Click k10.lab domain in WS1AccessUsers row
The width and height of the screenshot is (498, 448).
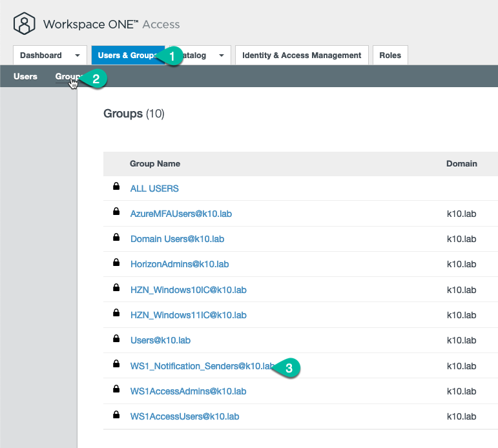[x=461, y=416]
